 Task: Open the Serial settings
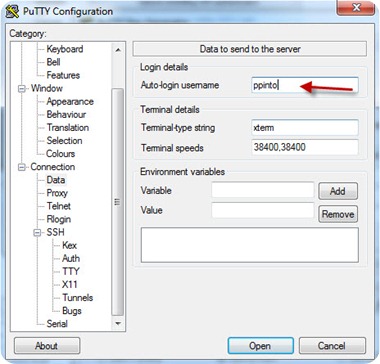pos(57,324)
